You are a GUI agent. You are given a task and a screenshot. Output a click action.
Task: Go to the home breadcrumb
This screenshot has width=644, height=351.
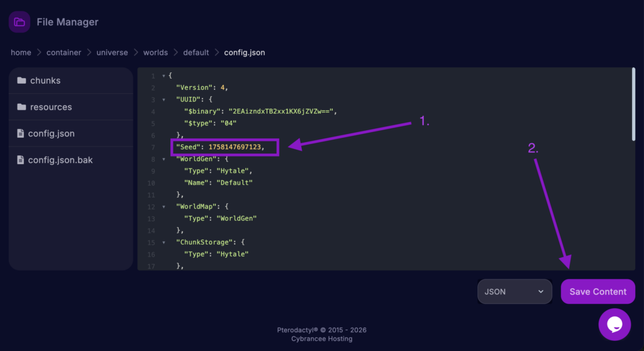21,52
